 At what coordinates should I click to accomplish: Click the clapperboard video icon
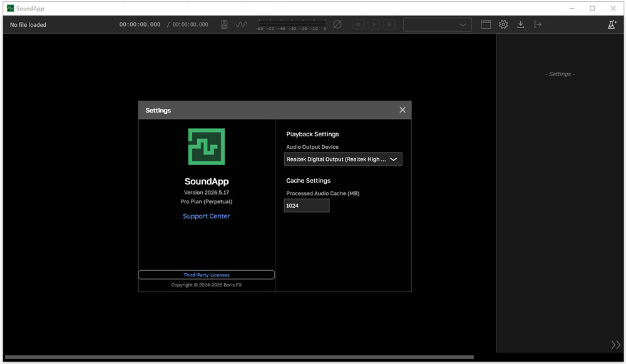[486, 24]
